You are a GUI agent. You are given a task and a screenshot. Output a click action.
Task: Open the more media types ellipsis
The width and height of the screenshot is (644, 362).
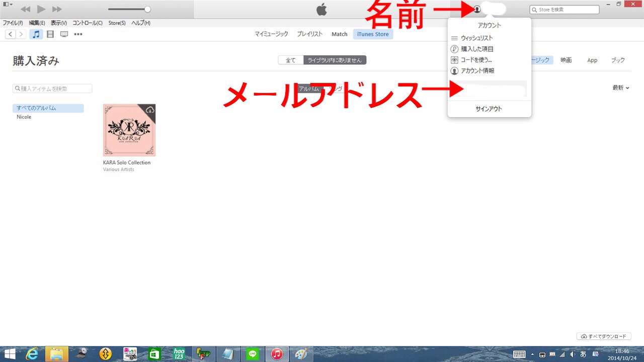(x=78, y=34)
